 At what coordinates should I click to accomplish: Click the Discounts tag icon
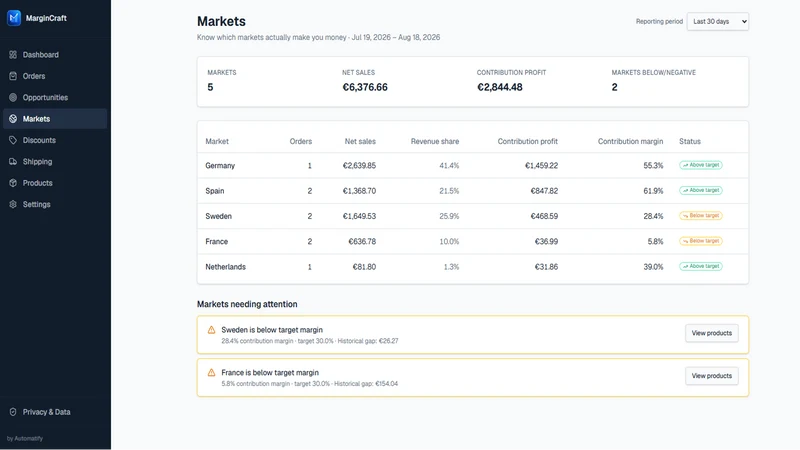[13, 140]
